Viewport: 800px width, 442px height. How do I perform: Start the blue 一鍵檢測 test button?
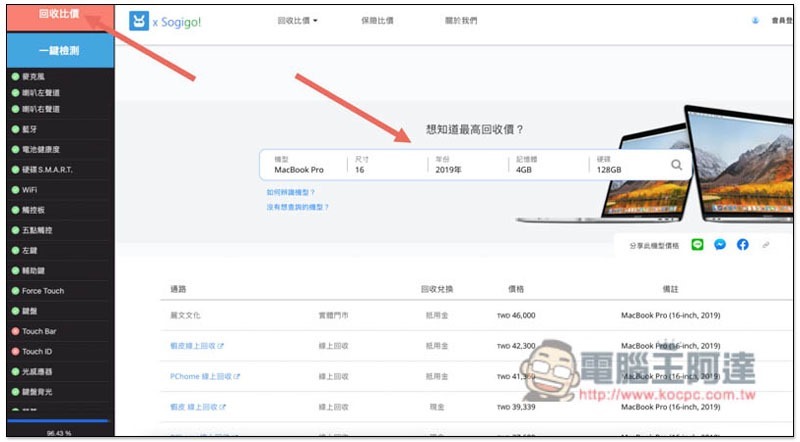58,50
